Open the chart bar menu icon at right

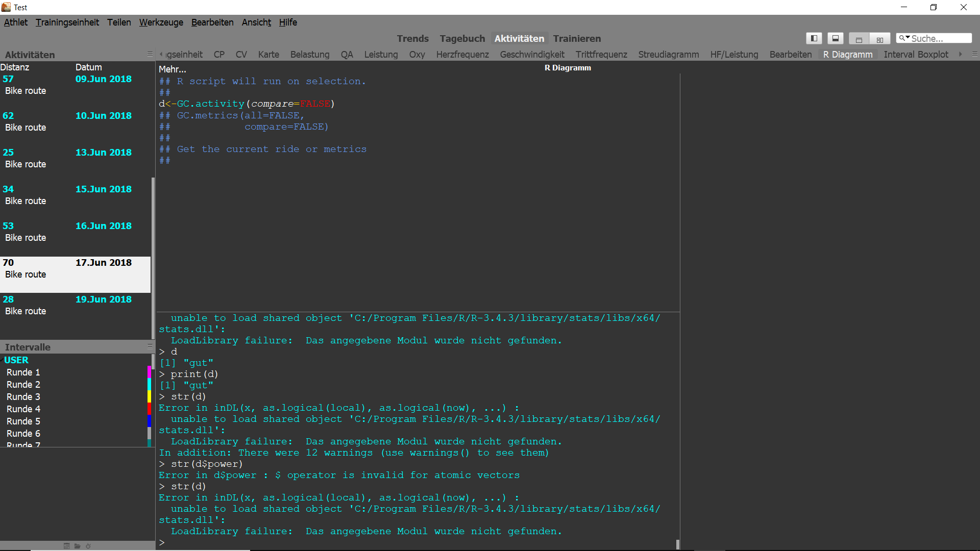tap(974, 54)
